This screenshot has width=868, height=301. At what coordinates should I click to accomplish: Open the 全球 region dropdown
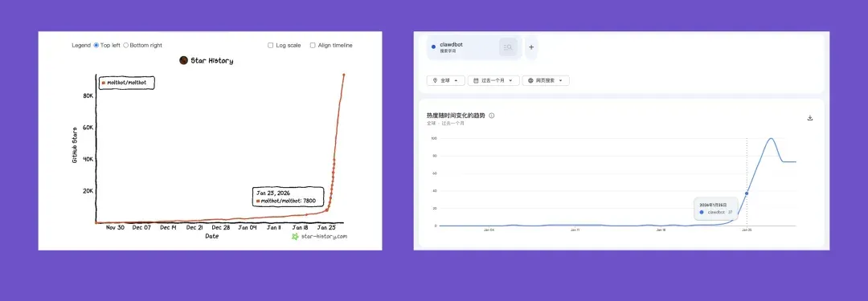[x=445, y=80]
